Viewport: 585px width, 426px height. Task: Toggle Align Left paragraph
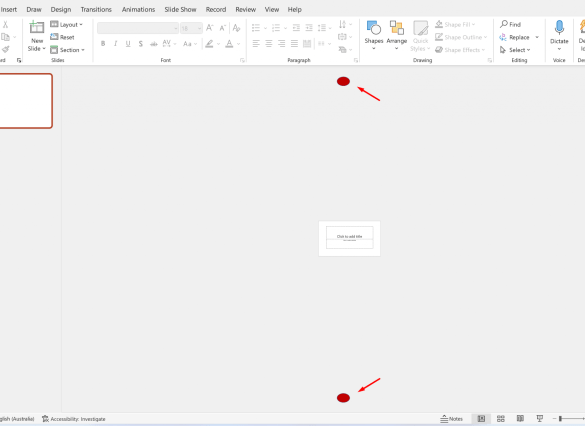pyautogui.click(x=256, y=44)
